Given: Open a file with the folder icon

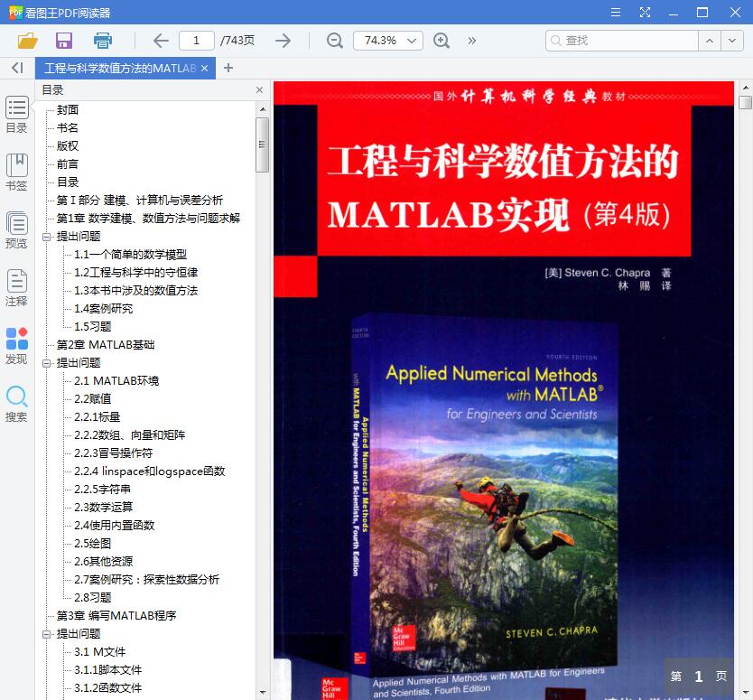Looking at the screenshot, I should pos(27,41).
